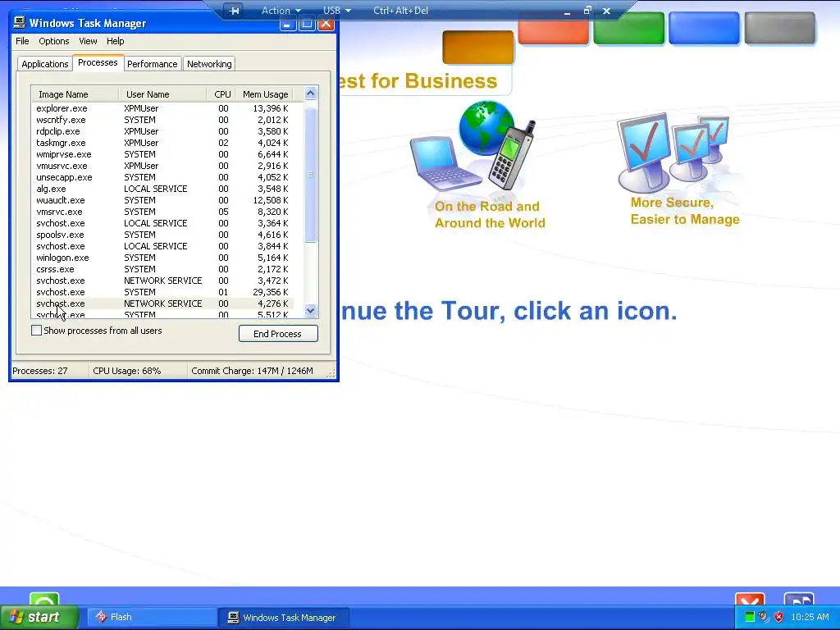
Task: Click the laptop, globe and phone icon
Action: pyautogui.click(x=473, y=146)
